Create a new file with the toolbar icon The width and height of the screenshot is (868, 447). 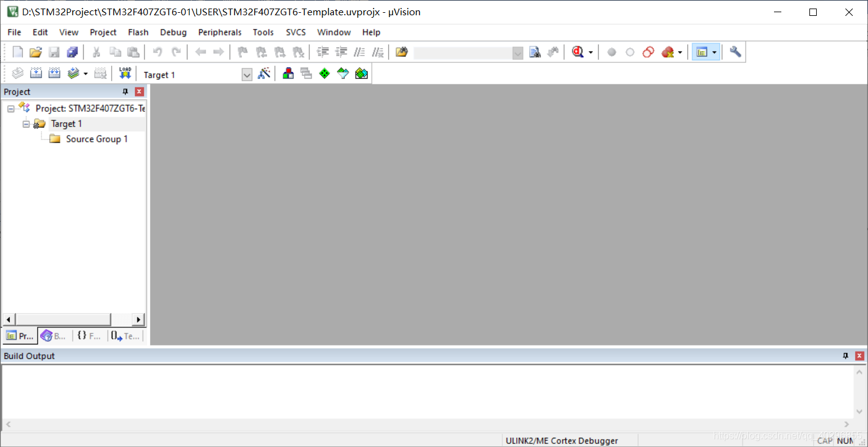point(18,52)
